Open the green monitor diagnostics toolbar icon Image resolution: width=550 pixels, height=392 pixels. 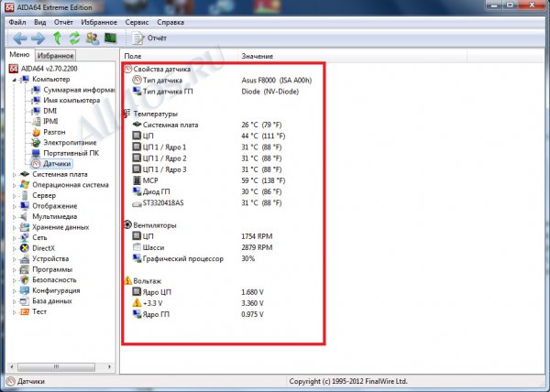point(111,38)
